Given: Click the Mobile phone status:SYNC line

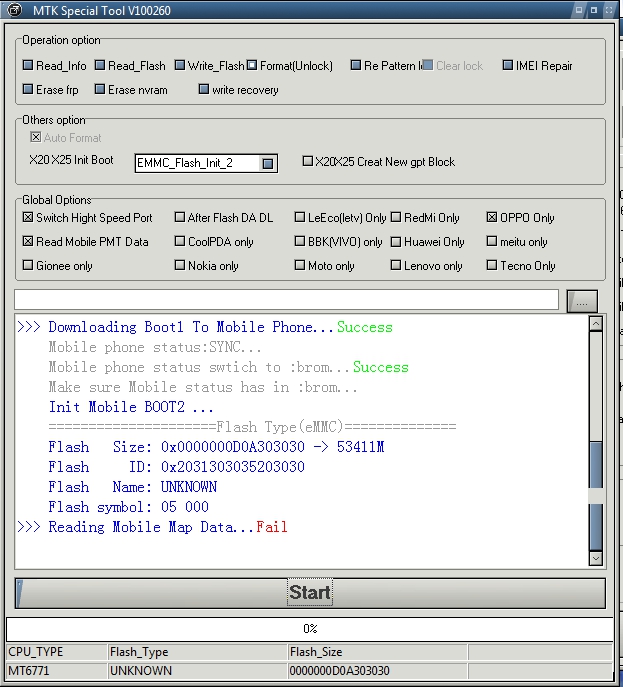Looking at the screenshot, I should [155, 347].
